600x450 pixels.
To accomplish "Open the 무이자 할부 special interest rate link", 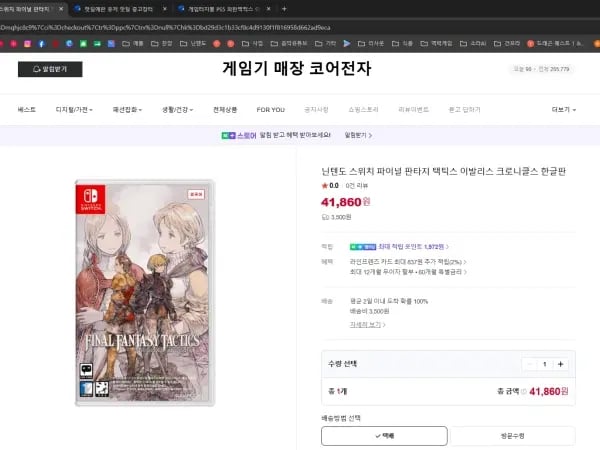I will [408, 272].
